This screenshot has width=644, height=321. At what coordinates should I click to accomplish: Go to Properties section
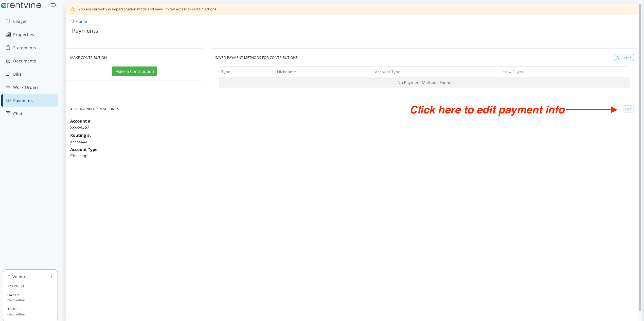29,35
